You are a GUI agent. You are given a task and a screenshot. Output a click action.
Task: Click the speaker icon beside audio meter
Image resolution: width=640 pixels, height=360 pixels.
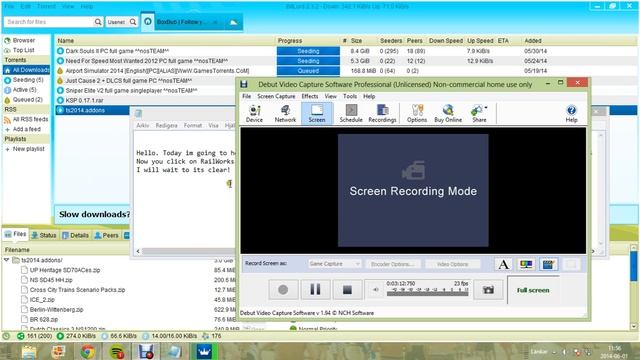click(x=376, y=290)
